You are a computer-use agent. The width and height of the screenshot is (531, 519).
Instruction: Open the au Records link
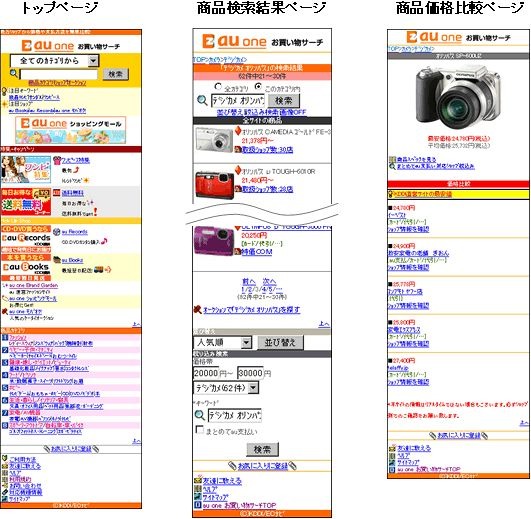(75, 232)
